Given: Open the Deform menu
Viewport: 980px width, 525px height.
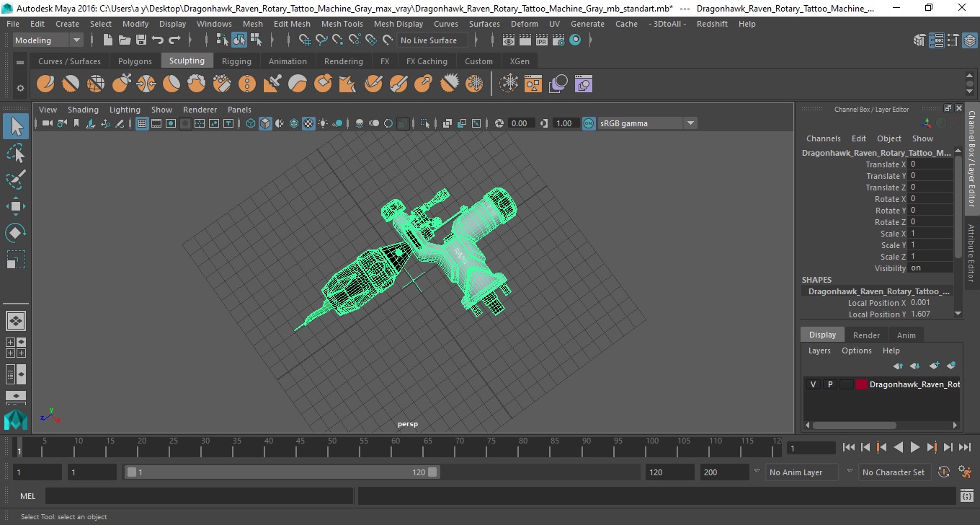Looking at the screenshot, I should tap(524, 24).
